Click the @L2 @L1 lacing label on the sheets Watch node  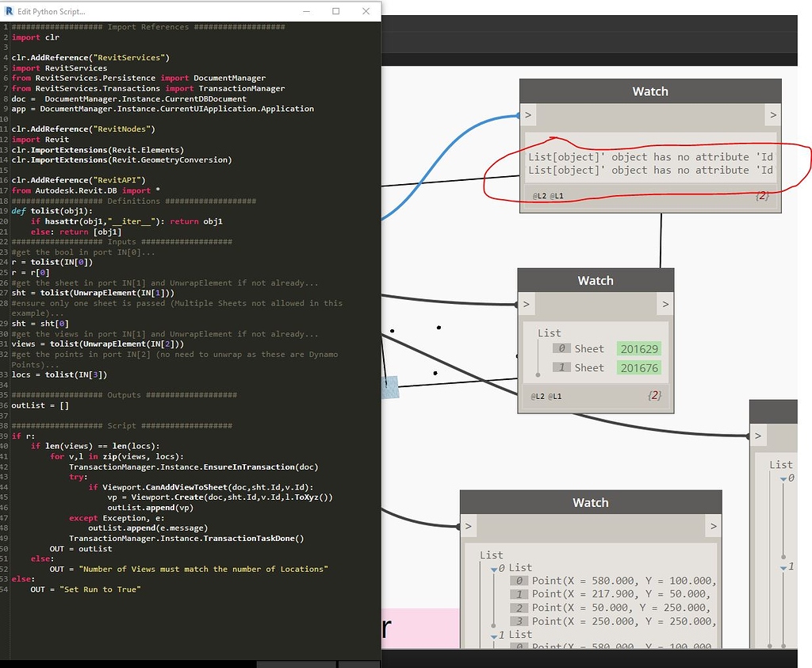(x=547, y=396)
